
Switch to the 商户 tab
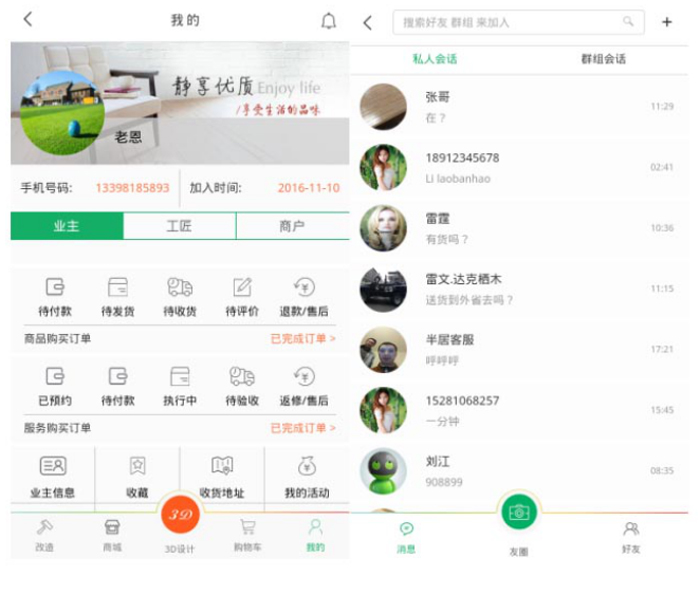pos(292,227)
